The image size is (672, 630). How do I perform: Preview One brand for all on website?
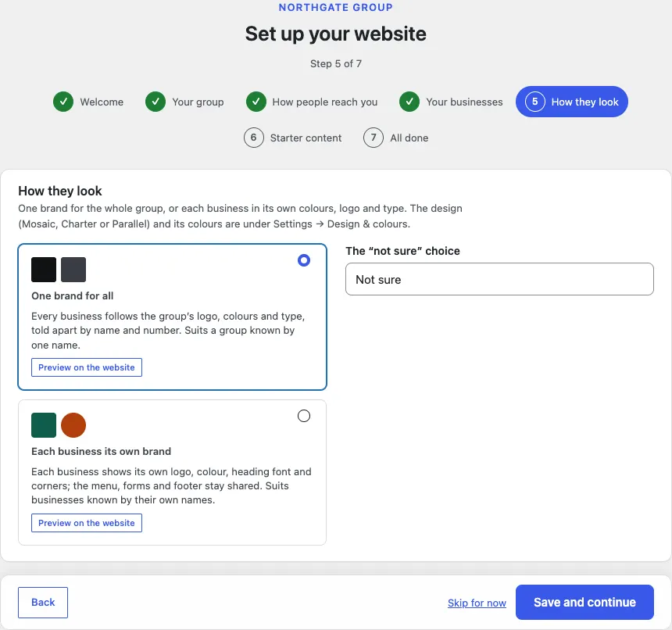87,367
